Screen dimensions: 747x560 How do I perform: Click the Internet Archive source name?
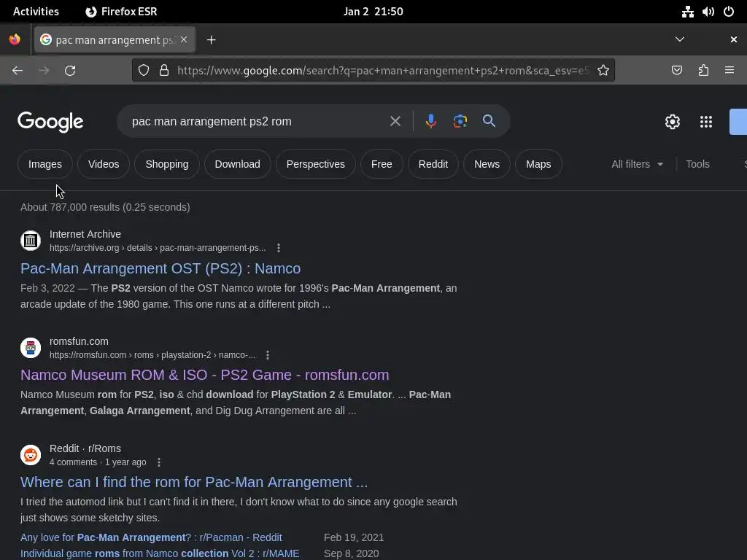pyautogui.click(x=85, y=234)
